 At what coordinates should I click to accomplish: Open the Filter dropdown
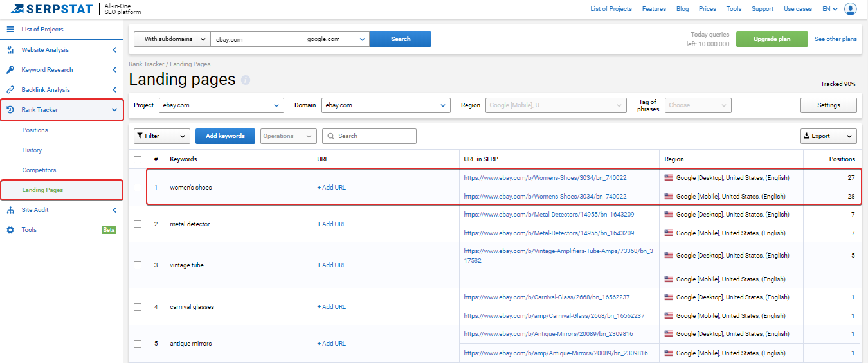click(162, 136)
